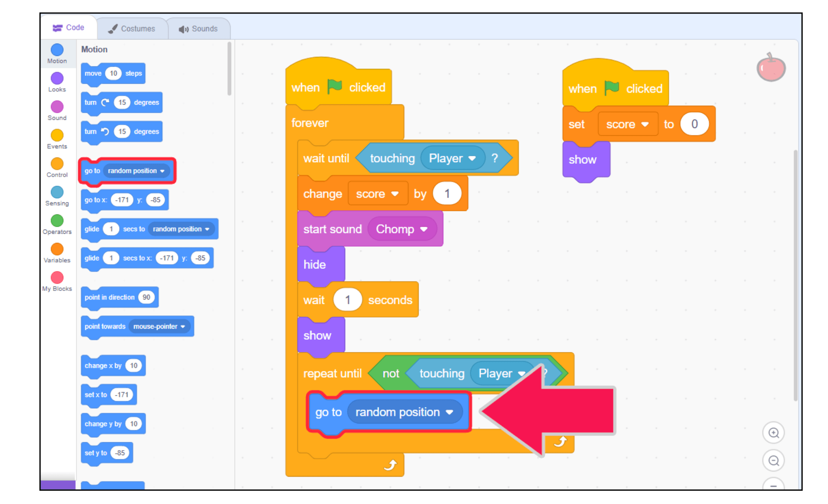Screen dimensions: 828x504
Task: Click the 'forever' block label
Action: pyautogui.click(x=310, y=123)
